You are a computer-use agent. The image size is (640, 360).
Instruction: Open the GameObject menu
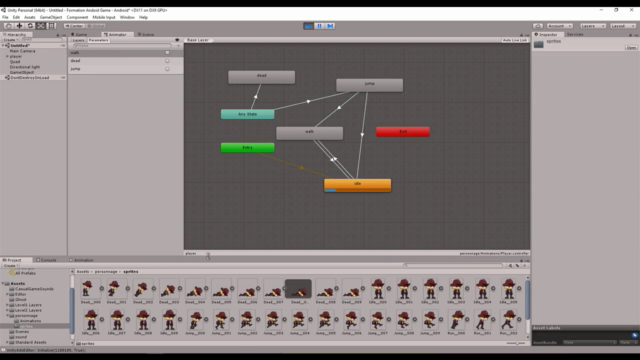coord(51,18)
